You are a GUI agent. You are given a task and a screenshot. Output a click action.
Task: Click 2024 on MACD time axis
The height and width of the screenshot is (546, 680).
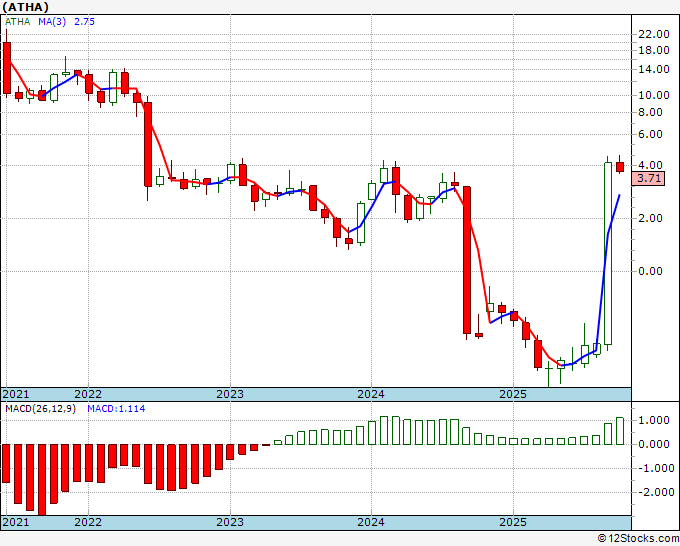[371, 522]
